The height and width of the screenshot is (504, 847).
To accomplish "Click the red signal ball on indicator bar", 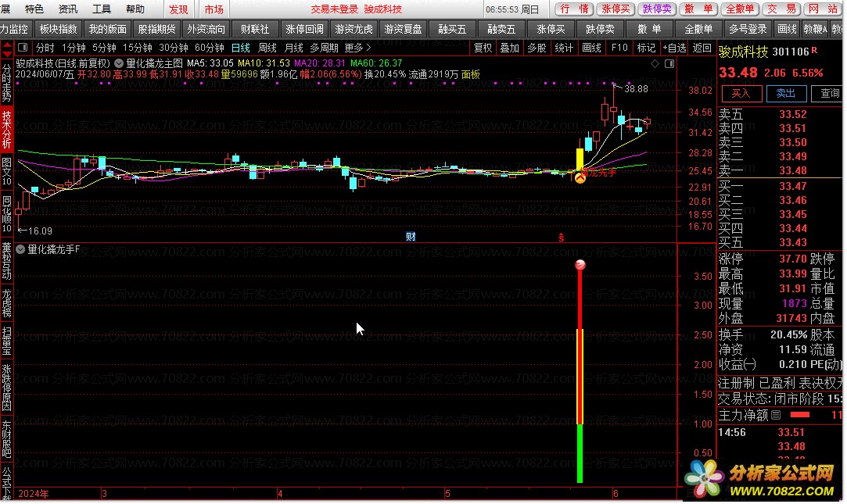I will [x=580, y=264].
